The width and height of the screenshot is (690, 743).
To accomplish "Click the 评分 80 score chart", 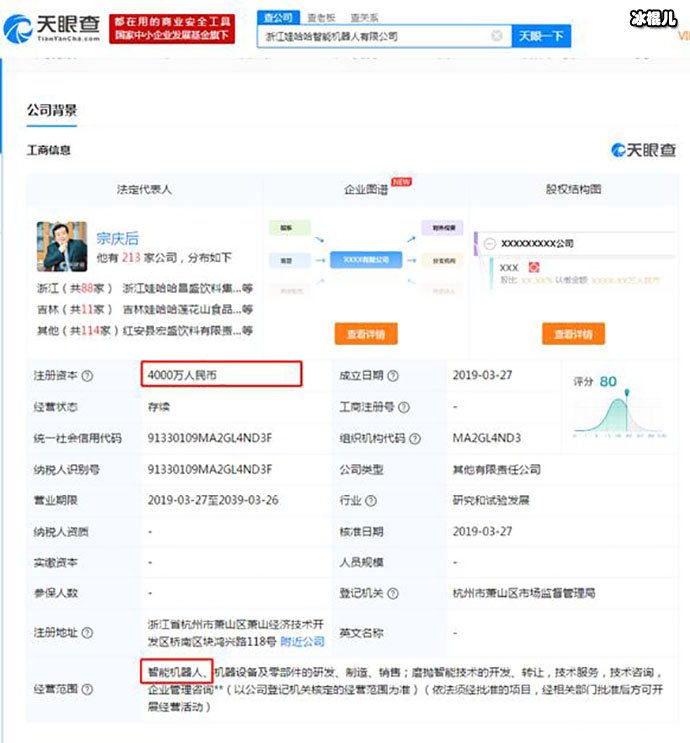I will [x=620, y=408].
